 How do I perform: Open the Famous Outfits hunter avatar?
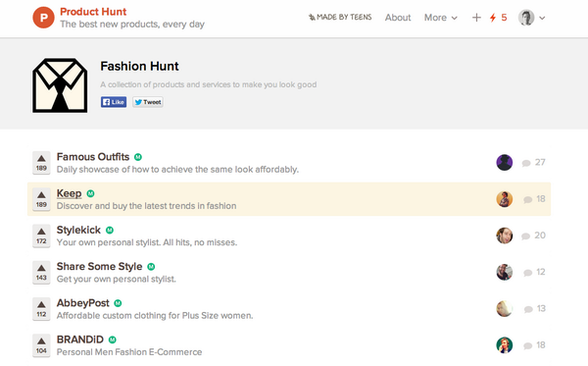pos(505,163)
